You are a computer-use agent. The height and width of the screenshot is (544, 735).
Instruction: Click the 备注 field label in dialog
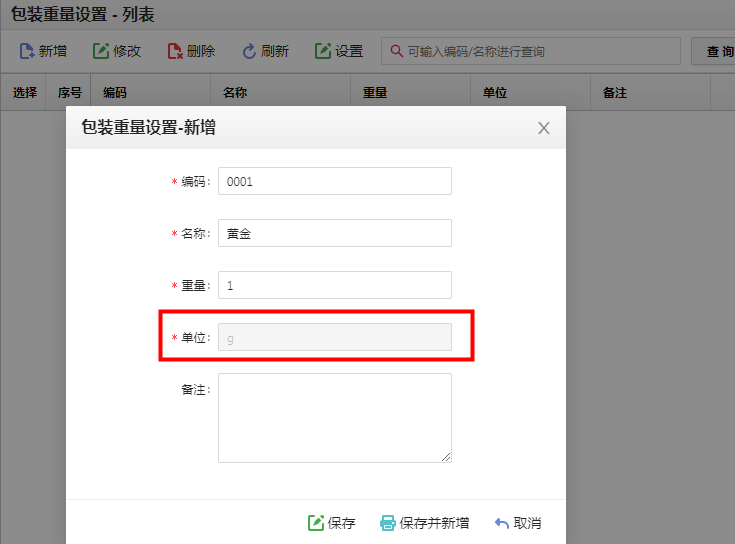(x=194, y=389)
